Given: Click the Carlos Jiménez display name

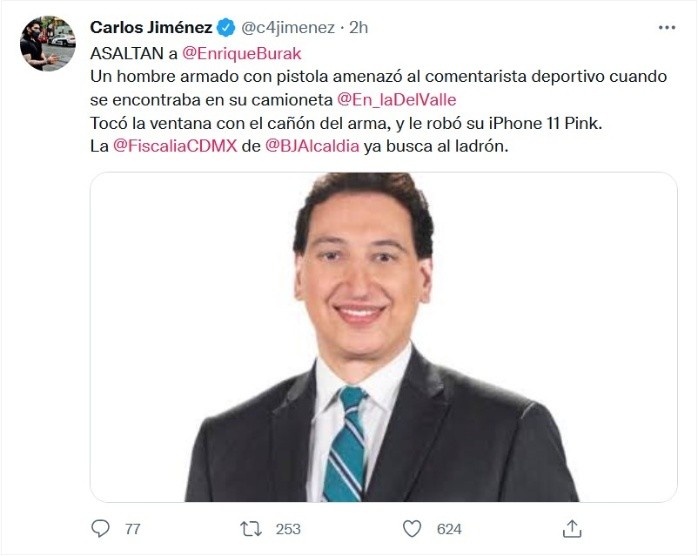Looking at the screenshot, I should click(151, 28).
